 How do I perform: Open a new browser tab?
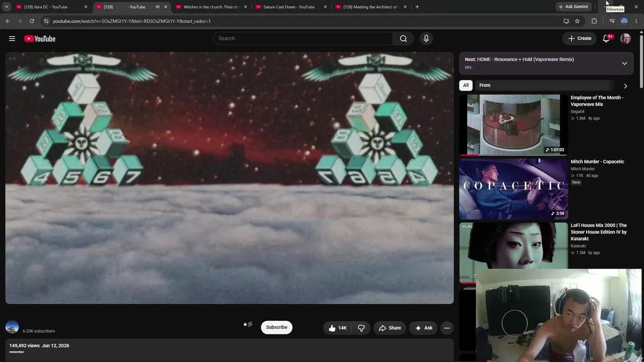click(x=417, y=7)
